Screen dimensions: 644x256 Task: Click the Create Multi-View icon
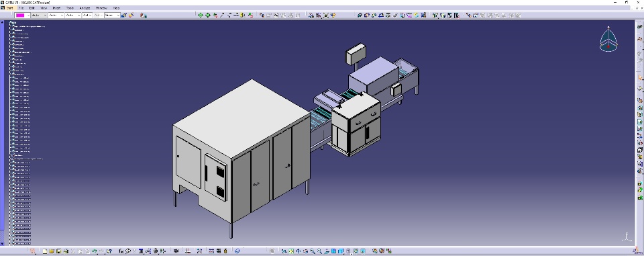[333, 251]
